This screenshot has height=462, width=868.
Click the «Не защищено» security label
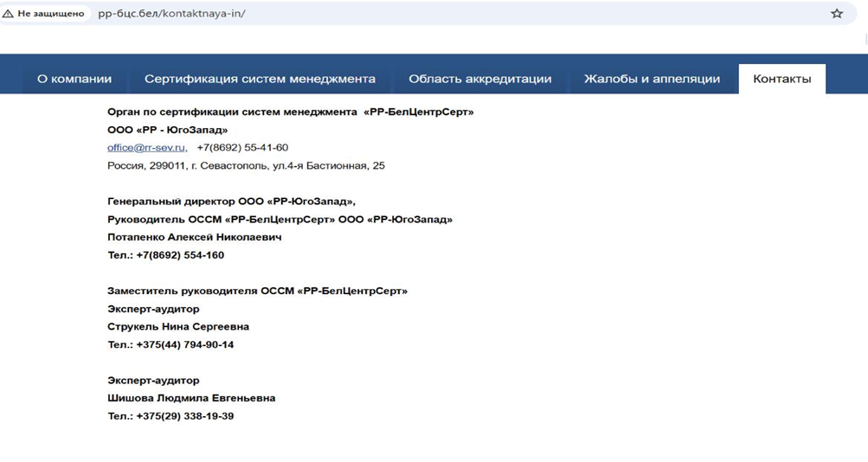point(50,14)
